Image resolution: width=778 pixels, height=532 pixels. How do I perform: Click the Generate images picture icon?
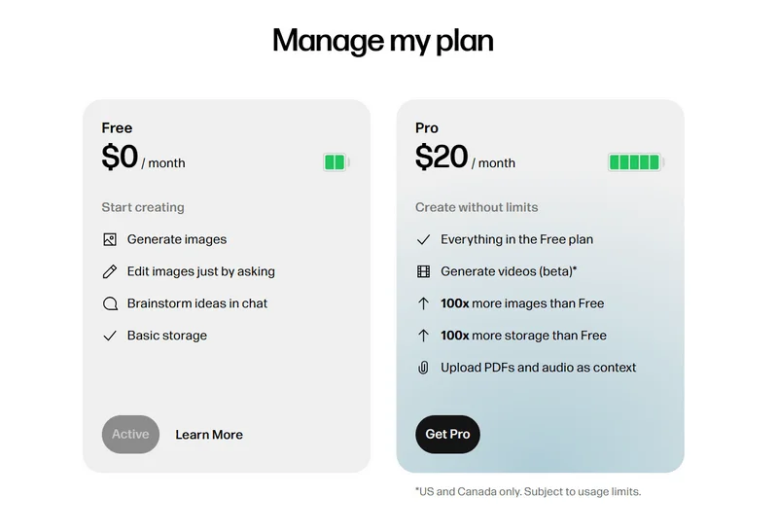click(110, 239)
